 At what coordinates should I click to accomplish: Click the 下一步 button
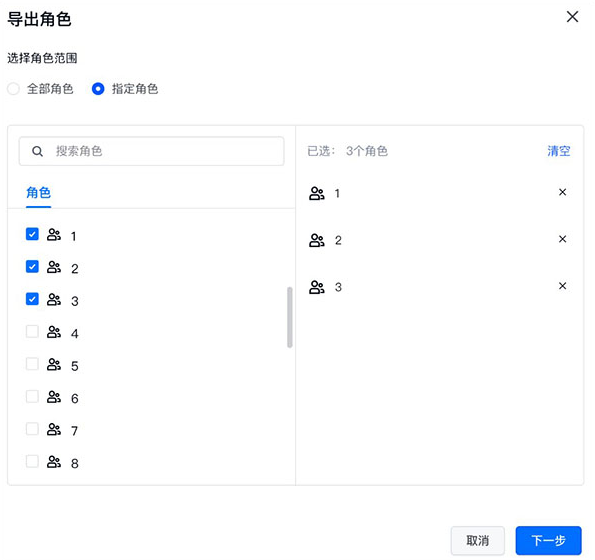point(548,540)
